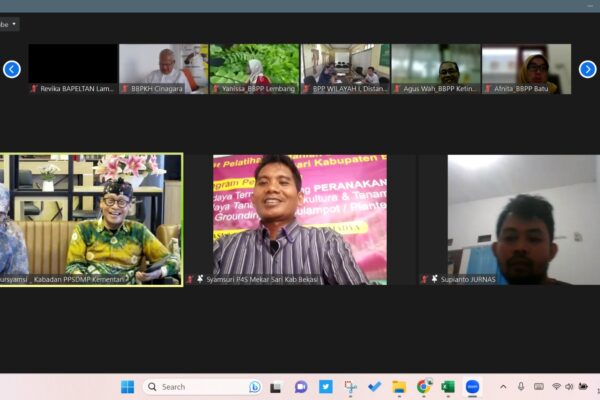The height and width of the screenshot is (400, 600).
Task: Click the microphone tray indicator
Action: 520,387
